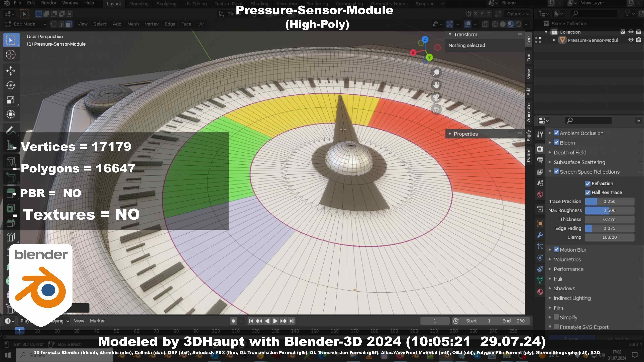Select the Move tool
This screenshot has height=362, width=644.
tap(11, 71)
